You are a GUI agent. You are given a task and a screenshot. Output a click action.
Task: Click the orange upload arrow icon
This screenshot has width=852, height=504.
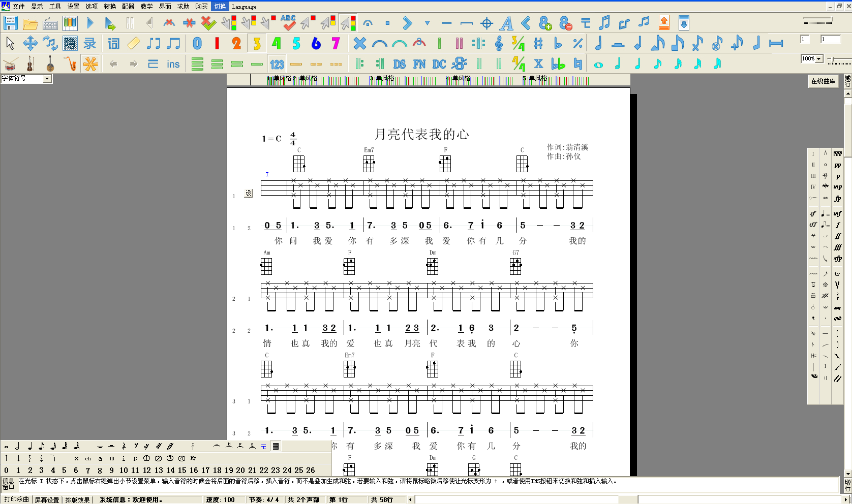(x=664, y=23)
